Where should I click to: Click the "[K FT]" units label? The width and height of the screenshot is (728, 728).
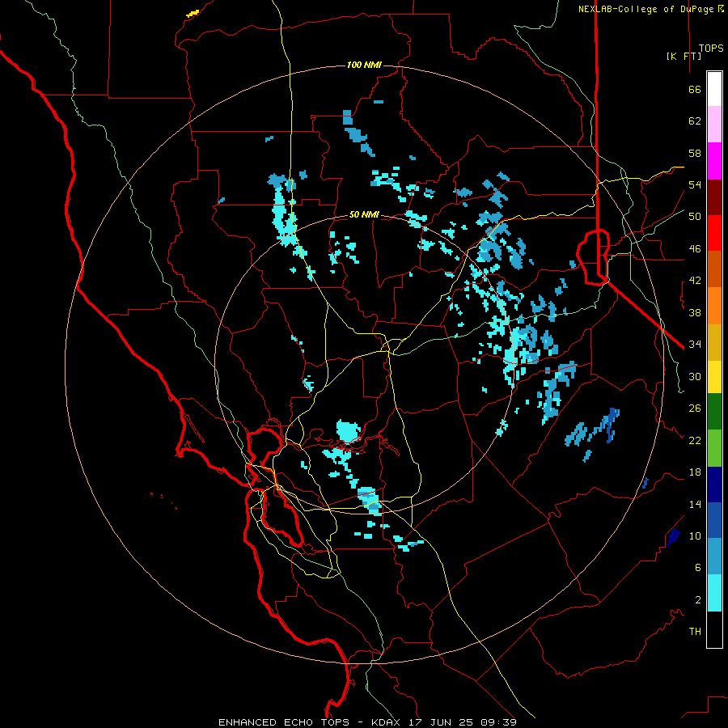(684, 56)
